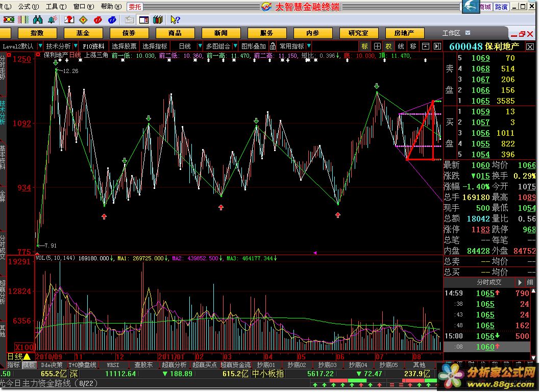This screenshot has width=540, height=392.
Task: Open the books library icon
Action: pos(158,19)
